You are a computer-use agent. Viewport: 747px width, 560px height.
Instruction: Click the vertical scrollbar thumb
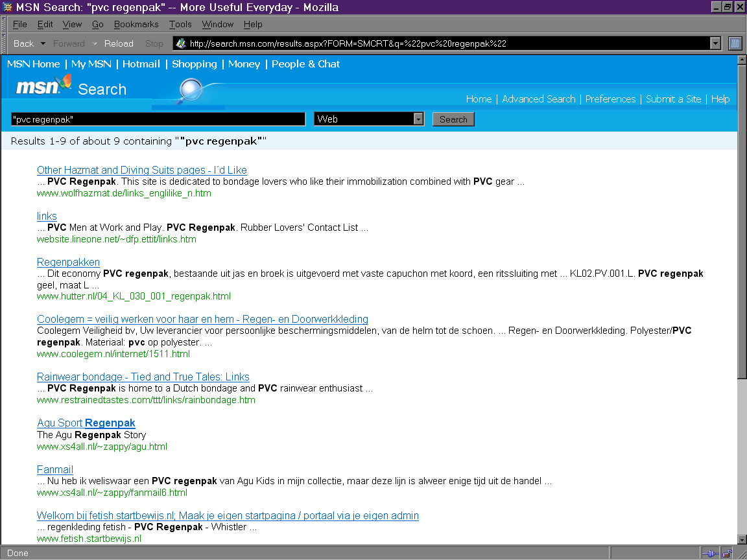click(x=742, y=222)
